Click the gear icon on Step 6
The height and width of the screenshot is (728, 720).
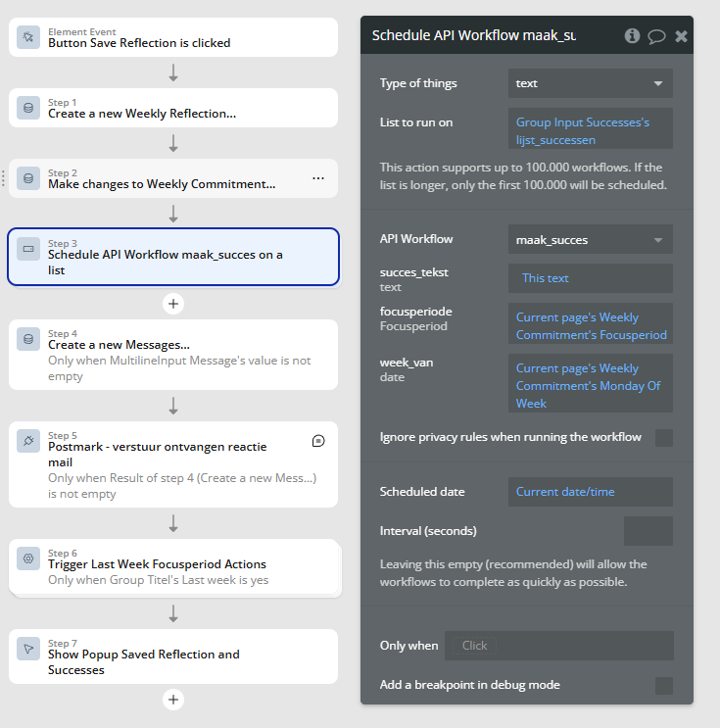click(28, 558)
